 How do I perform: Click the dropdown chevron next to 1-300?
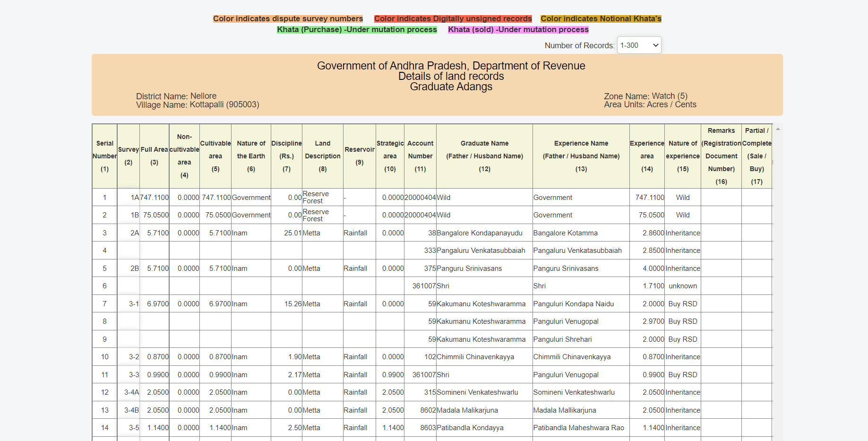656,45
